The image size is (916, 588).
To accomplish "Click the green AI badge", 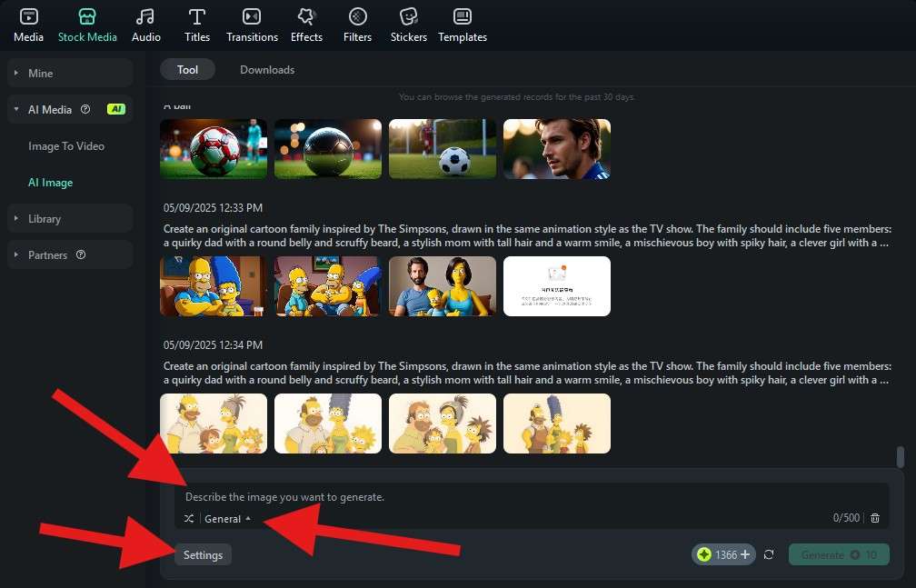I will pos(116,109).
